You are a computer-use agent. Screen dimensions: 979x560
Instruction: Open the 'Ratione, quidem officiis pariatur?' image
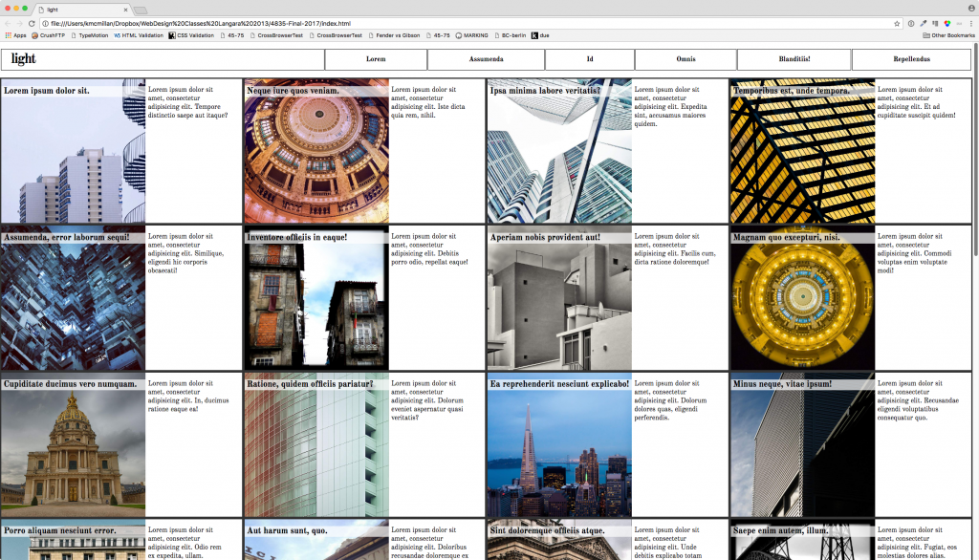pos(316,445)
